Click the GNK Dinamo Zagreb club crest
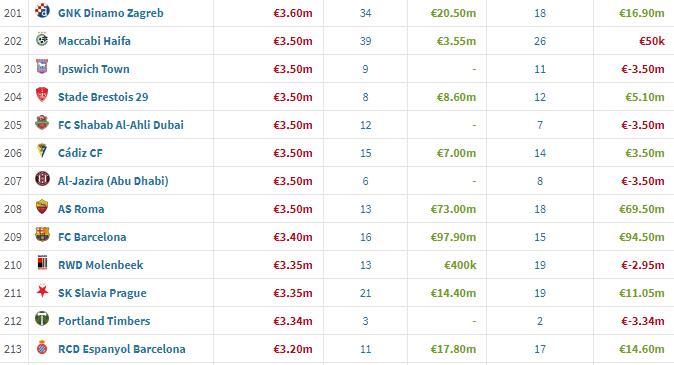The image size is (674, 365). click(42, 11)
